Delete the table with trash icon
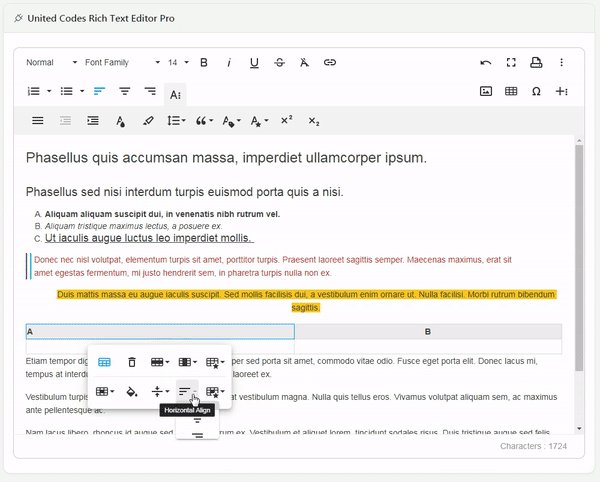The height and width of the screenshot is (482, 600). pyautogui.click(x=132, y=362)
